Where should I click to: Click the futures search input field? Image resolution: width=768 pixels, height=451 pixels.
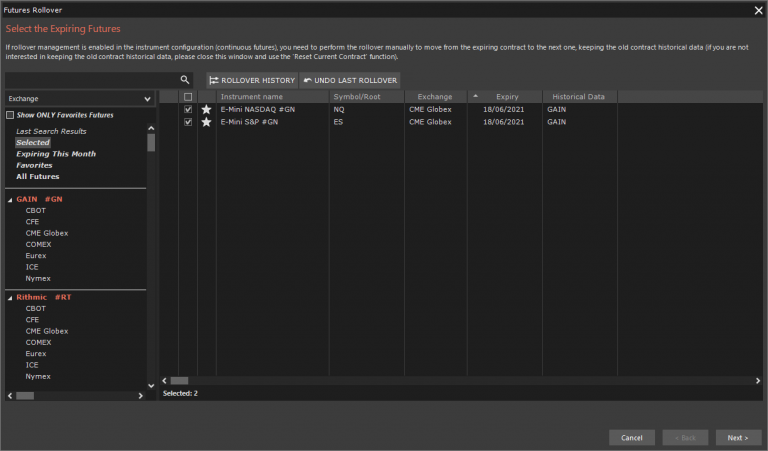90,80
